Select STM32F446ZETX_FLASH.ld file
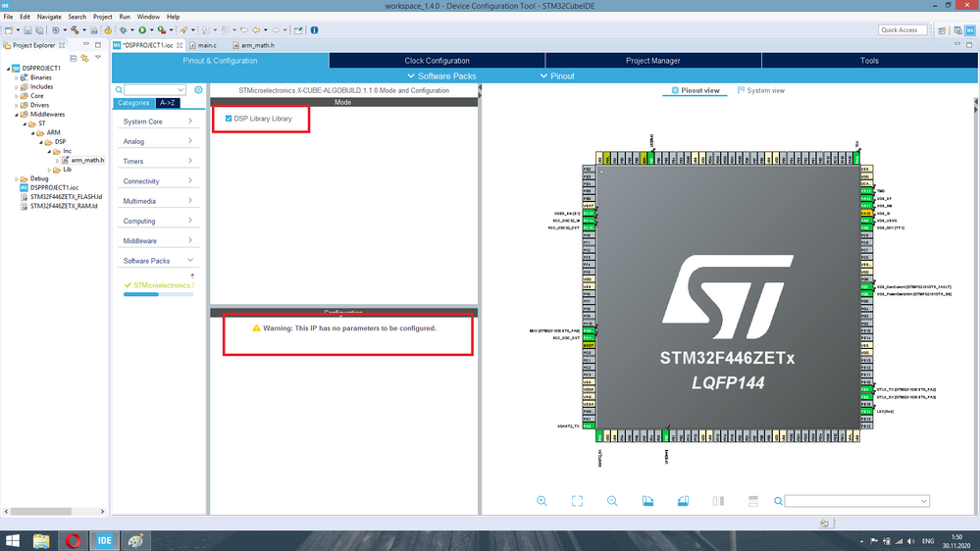Image resolution: width=980 pixels, height=551 pixels. (x=61, y=197)
